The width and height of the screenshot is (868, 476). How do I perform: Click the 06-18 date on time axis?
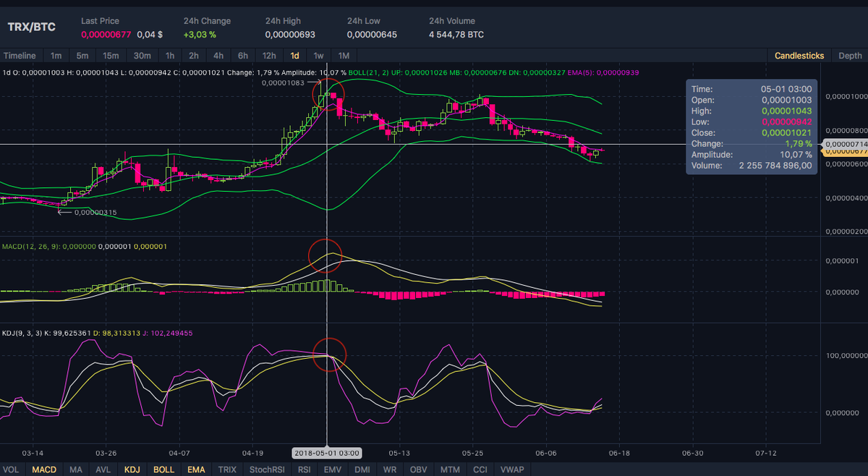(x=619, y=453)
